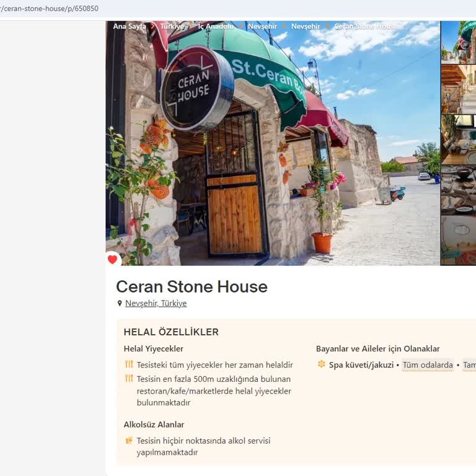Viewport: 476px width, 476px height.
Task: Click the location pin icon beside Nevşehir, Türkiye
Action: click(x=120, y=303)
